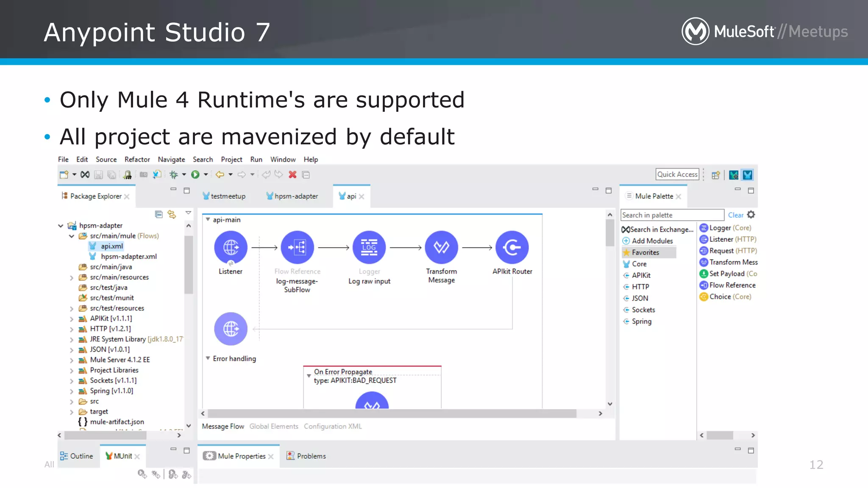Open the Outline tab
The image size is (868, 488).
tap(77, 456)
